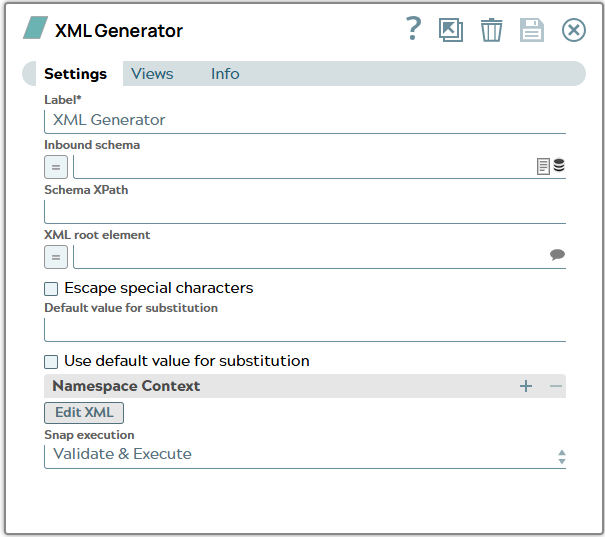Open the Snap execution dropdown
Image resolution: width=605 pixels, height=537 pixels.
coord(305,456)
